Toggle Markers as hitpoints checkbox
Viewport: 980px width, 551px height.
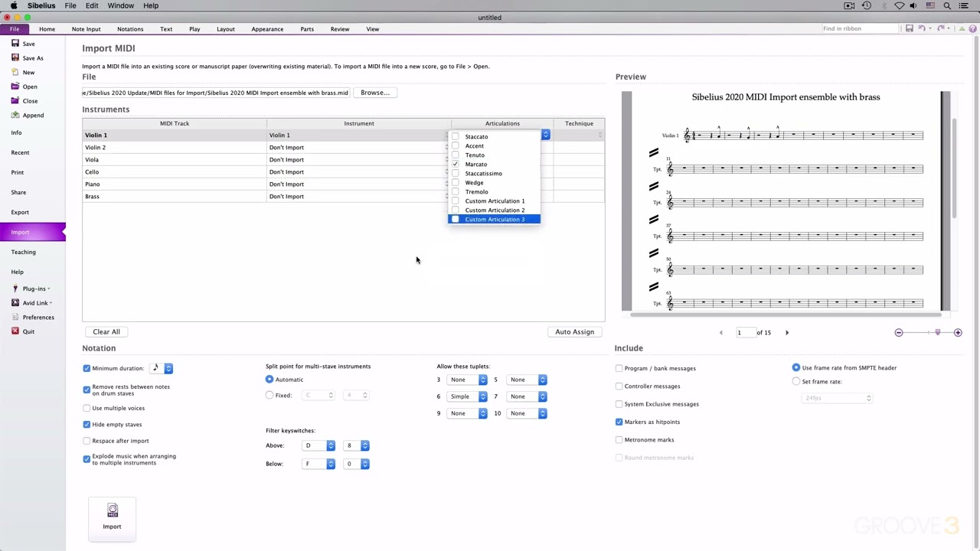(619, 422)
